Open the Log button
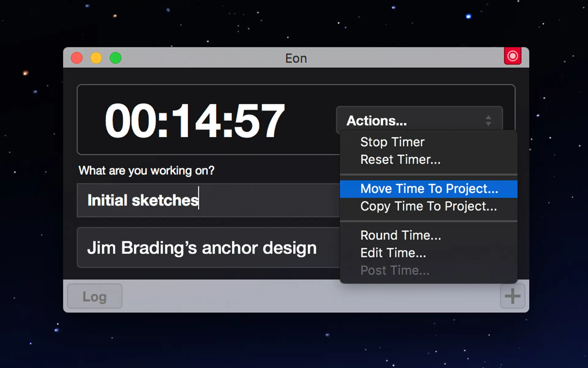This screenshot has width=588, height=368. [x=95, y=296]
